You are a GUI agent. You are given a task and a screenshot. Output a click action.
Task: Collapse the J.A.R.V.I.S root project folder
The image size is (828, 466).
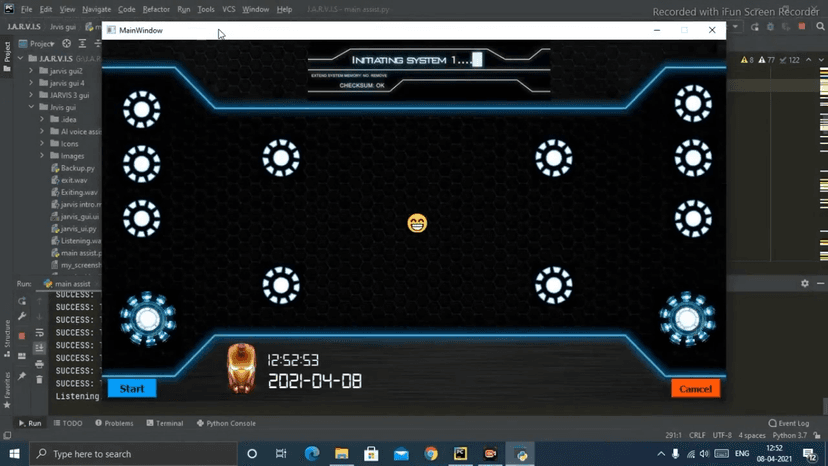(x=21, y=58)
